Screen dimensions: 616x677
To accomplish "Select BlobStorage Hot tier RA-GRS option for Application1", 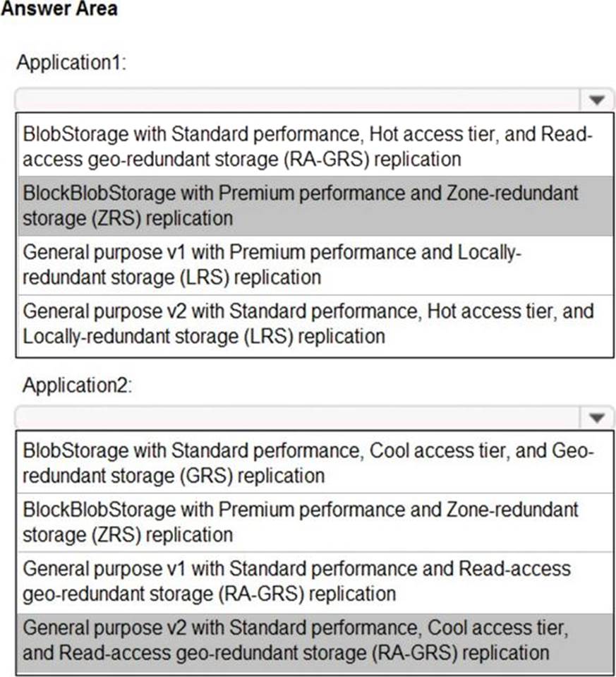I will pos(308,145).
